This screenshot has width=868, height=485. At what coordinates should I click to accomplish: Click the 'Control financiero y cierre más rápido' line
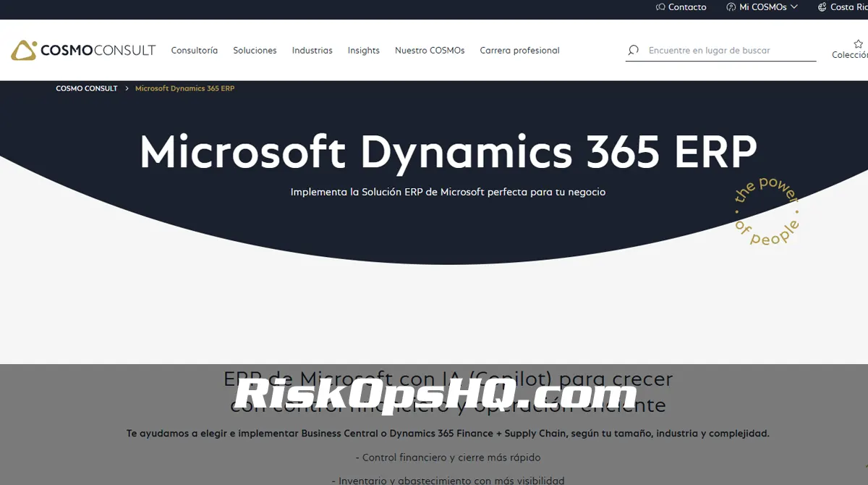448,457
